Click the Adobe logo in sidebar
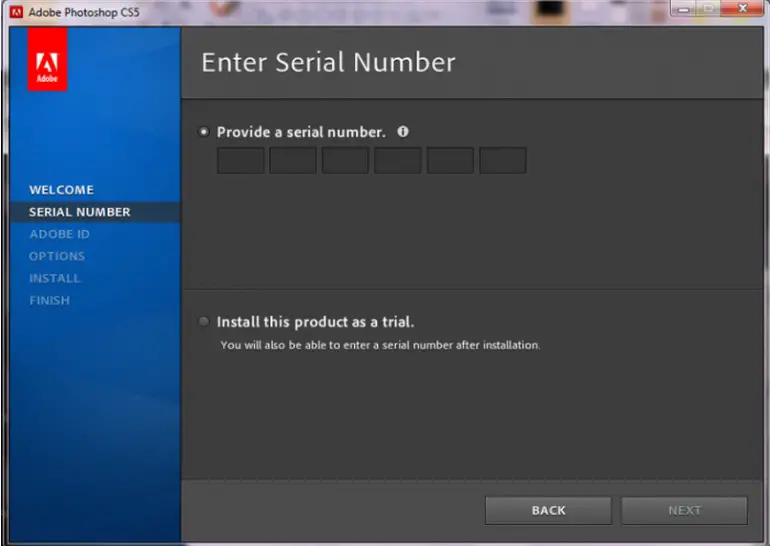 point(47,59)
